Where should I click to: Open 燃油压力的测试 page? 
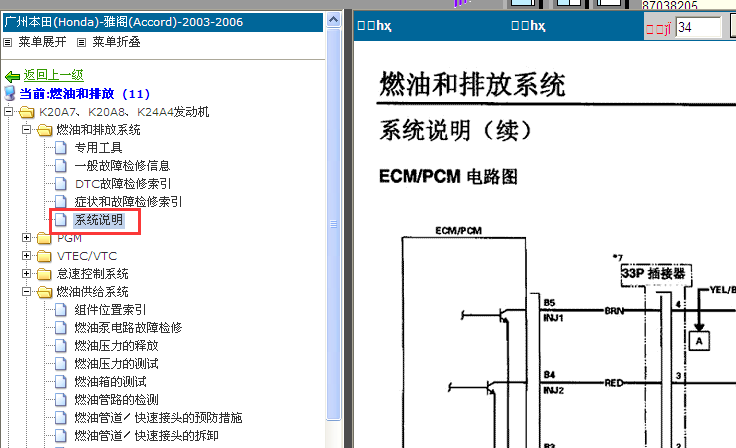click(x=116, y=363)
